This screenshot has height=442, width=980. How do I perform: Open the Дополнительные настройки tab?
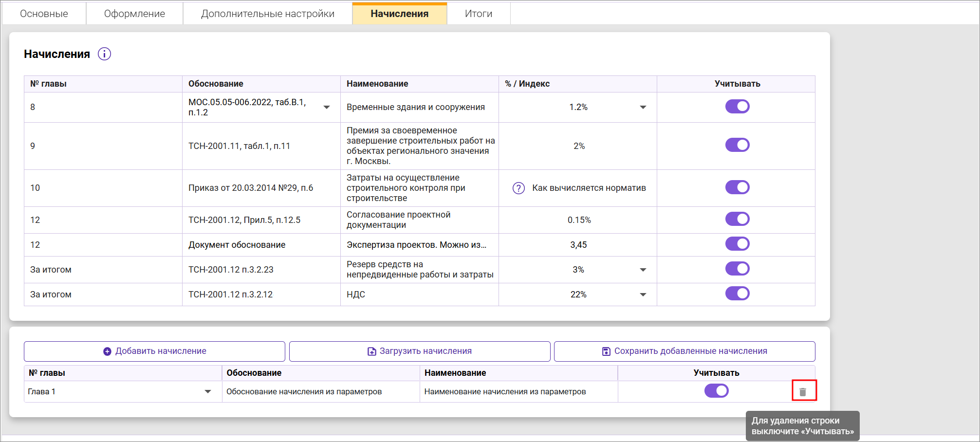pyautogui.click(x=267, y=14)
